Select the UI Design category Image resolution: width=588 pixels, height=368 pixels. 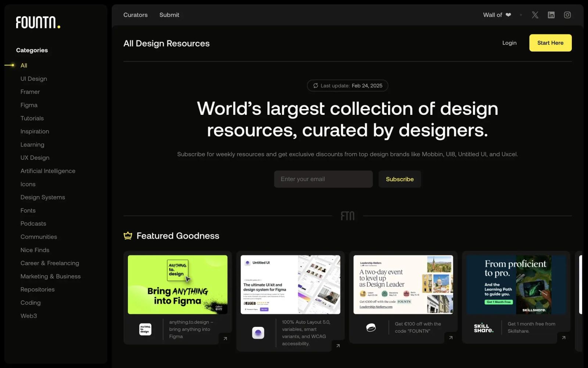point(34,79)
